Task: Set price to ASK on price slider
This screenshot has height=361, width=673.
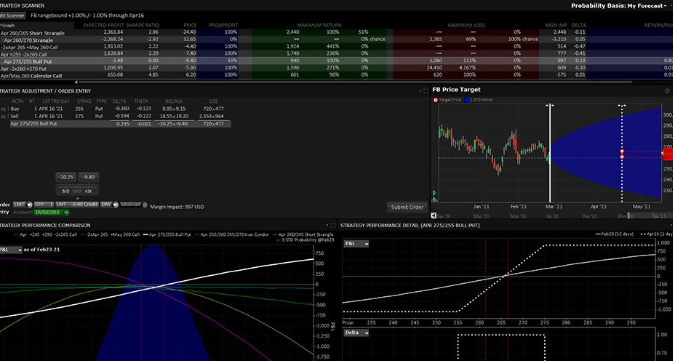Action: [88, 191]
